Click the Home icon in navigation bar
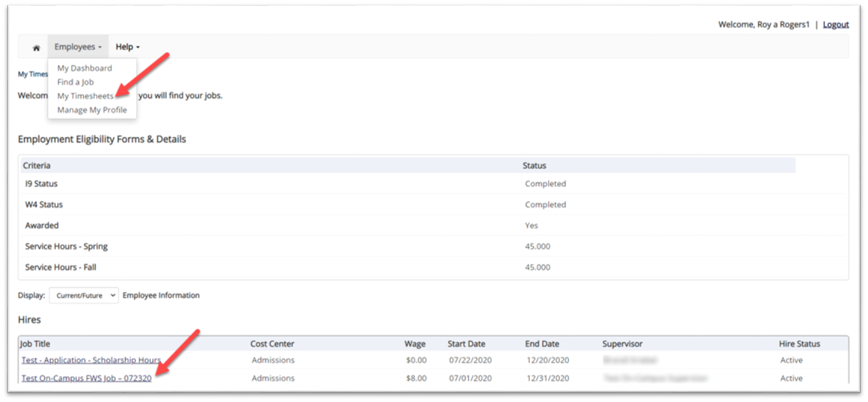868x402 pixels. click(x=36, y=47)
